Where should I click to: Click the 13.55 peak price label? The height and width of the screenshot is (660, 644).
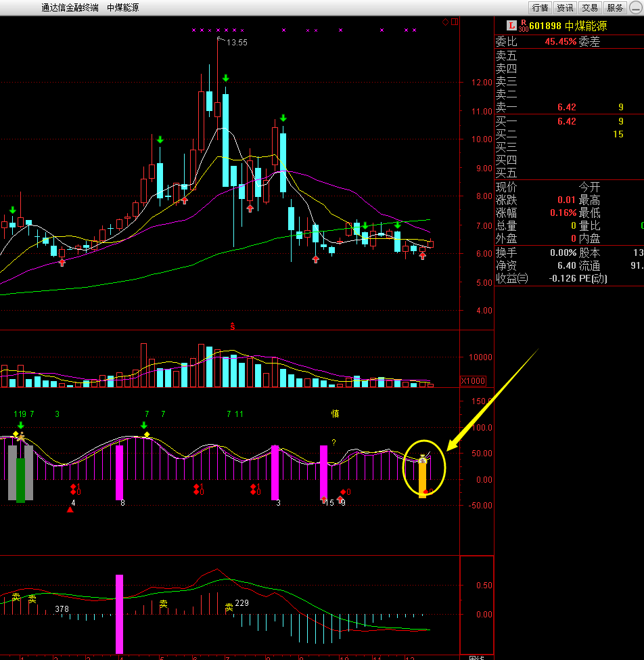237,43
